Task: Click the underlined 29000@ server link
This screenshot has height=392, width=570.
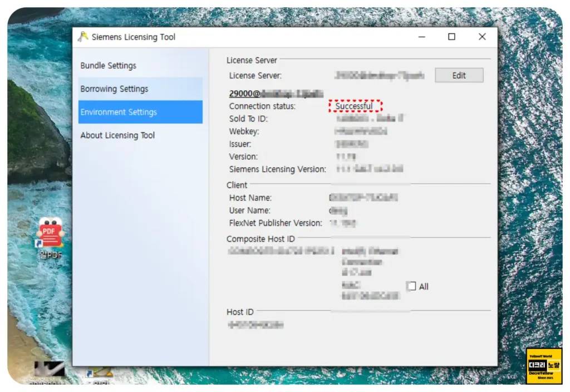Action: tap(276, 94)
